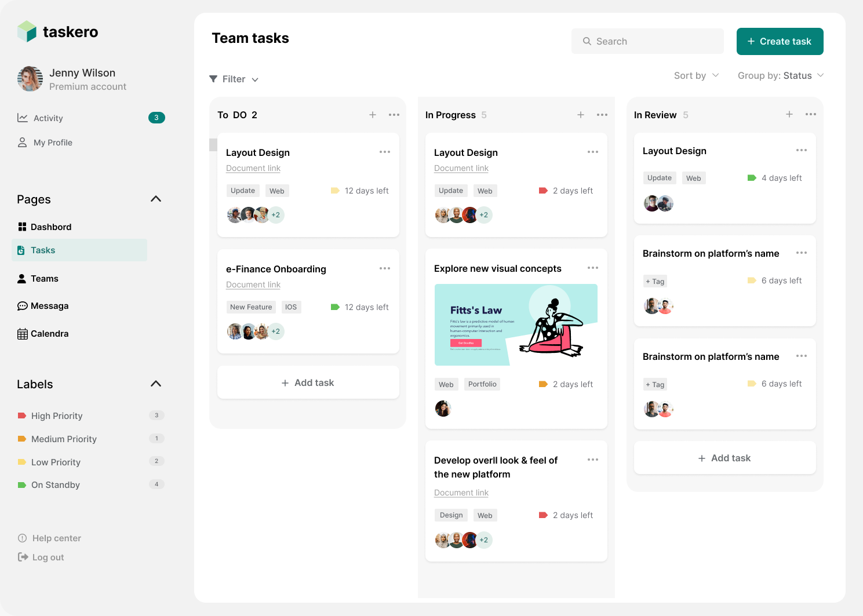The width and height of the screenshot is (863, 616).
Task: Open options for e-Finance Onboarding card
Action: (x=385, y=268)
